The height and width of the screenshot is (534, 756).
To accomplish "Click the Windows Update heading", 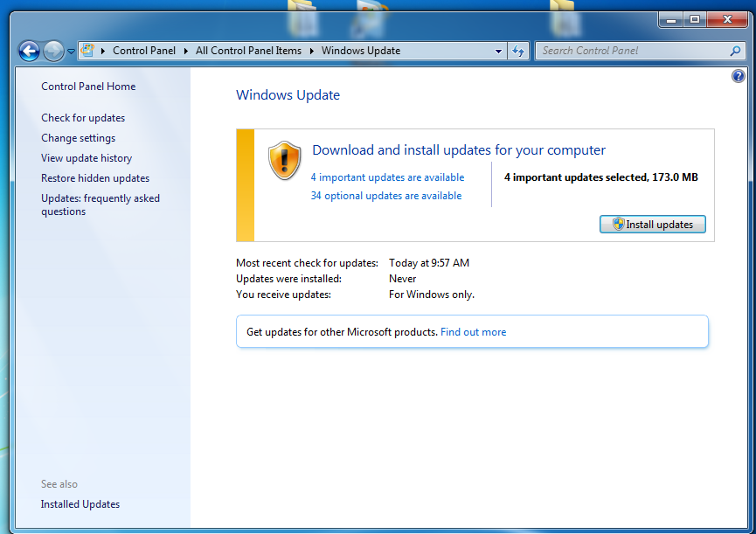I will click(x=288, y=95).
